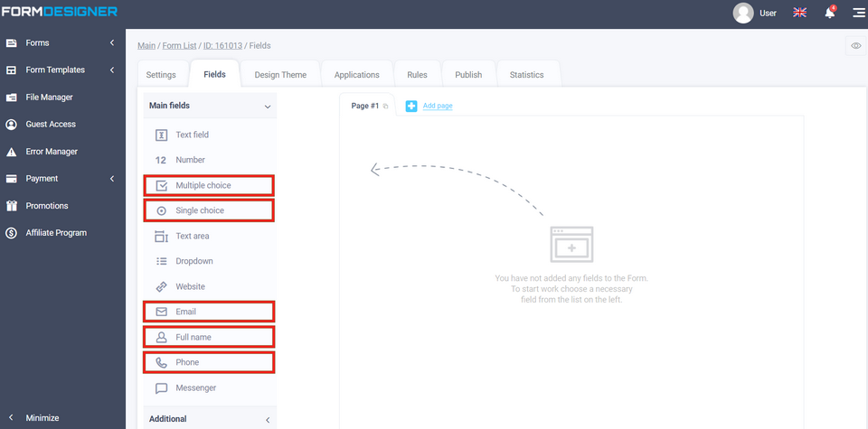Click the Form List breadcrumb link
868x429 pixels.
(x=180, y=45)
